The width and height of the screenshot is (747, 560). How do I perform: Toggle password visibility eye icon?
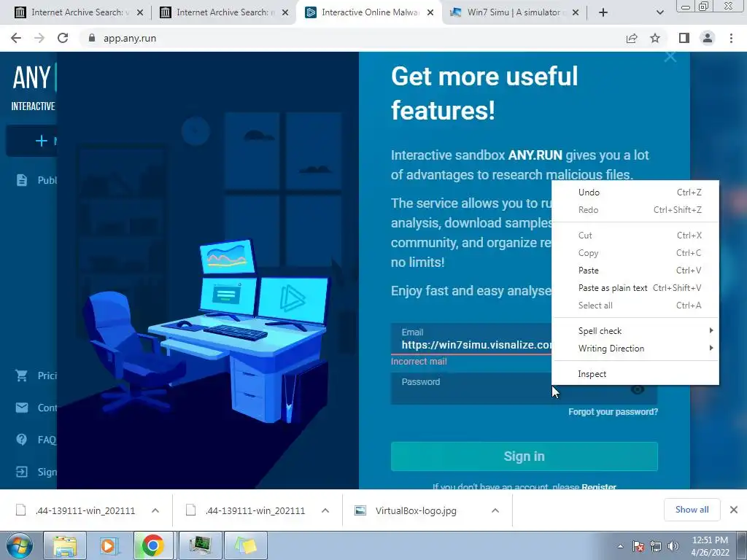point(638,389)
